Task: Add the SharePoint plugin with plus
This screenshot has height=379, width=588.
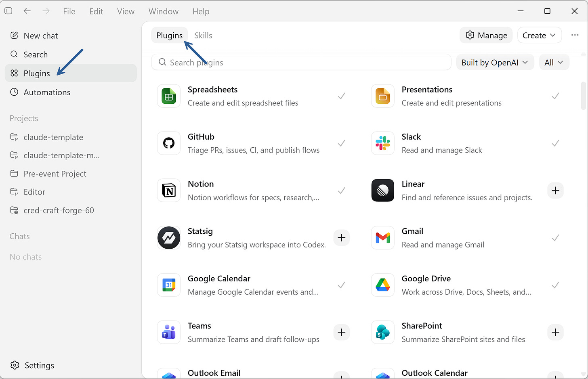Action: (x=555, y=332)
